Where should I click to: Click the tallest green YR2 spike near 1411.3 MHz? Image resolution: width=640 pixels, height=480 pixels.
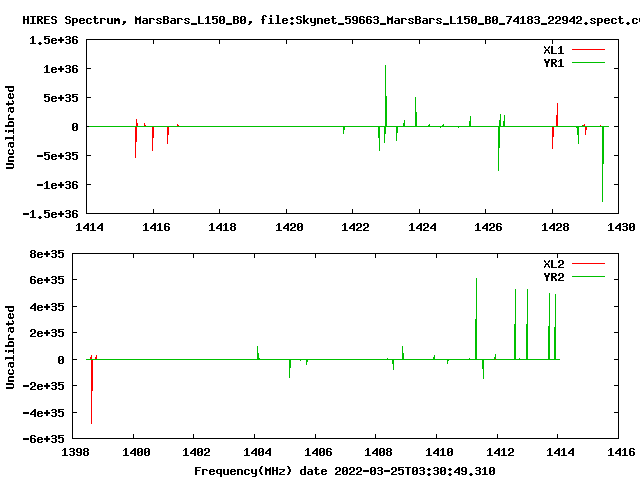pos(476,319)
